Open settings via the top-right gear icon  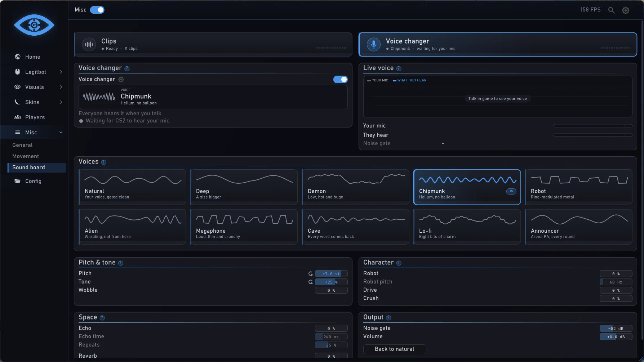point(626,10)
